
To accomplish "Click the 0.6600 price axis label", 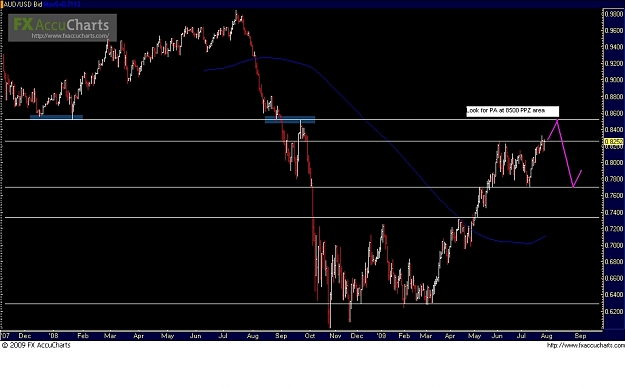I will coord(614,278).
